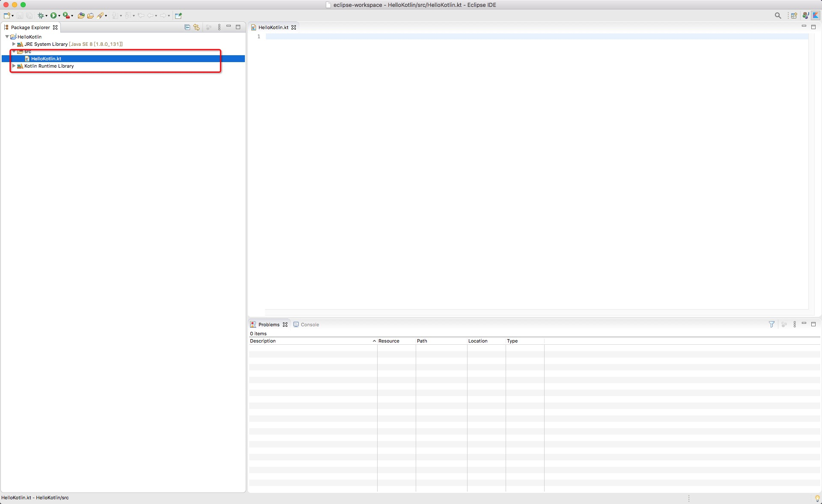The width and height of the screenshot is (822, 504).
Task: Collapse the HelloKotlin project node
Action: pyautogui.click(x=7, y=37)
